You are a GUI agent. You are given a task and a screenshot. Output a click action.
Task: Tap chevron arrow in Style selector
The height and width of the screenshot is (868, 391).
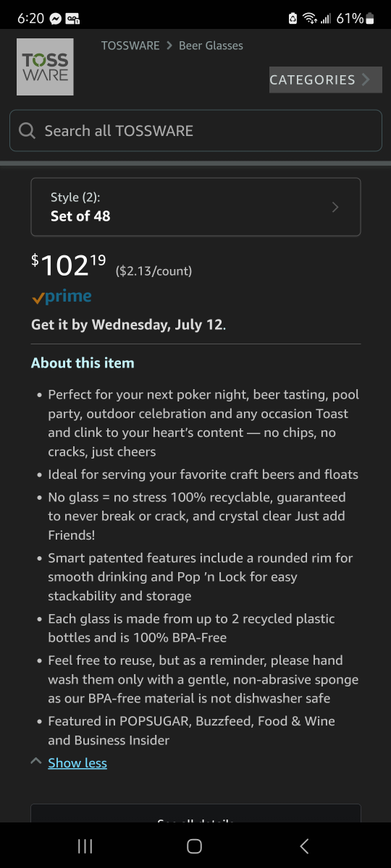pyautogui.click(x=335, y=207)
